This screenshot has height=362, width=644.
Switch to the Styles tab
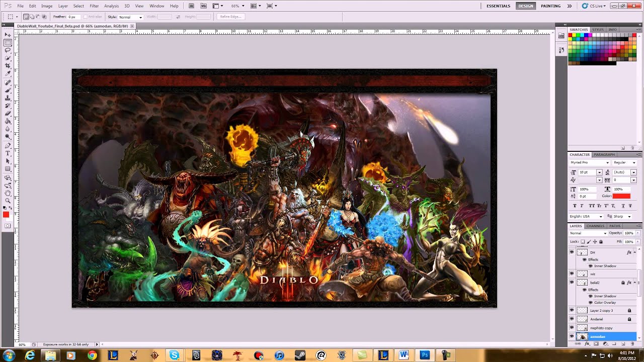(598, 30)
